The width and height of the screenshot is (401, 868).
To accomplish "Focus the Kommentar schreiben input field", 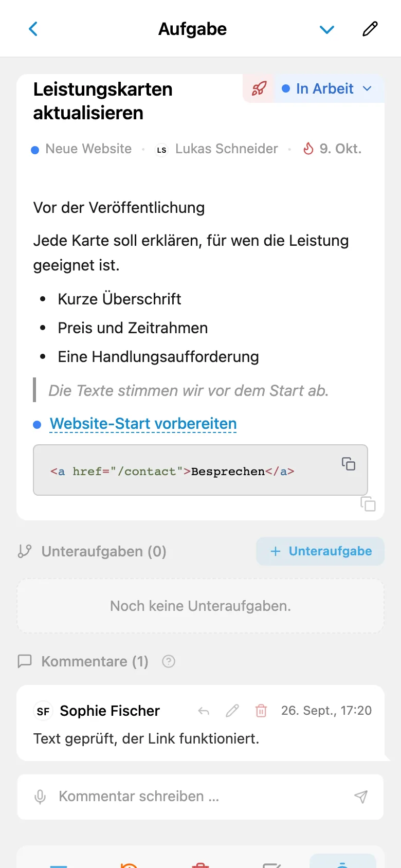I will point(200,797).
